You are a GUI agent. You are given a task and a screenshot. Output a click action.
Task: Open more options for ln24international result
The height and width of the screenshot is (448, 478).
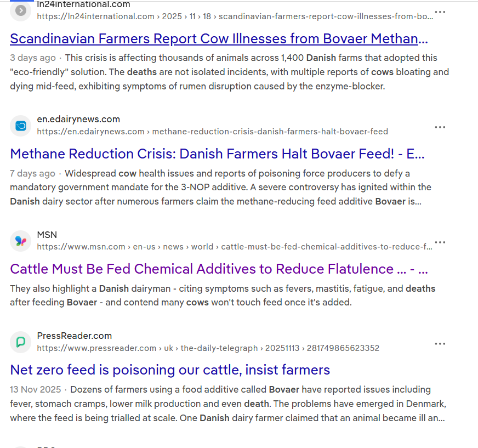click(x=440, y=12)
